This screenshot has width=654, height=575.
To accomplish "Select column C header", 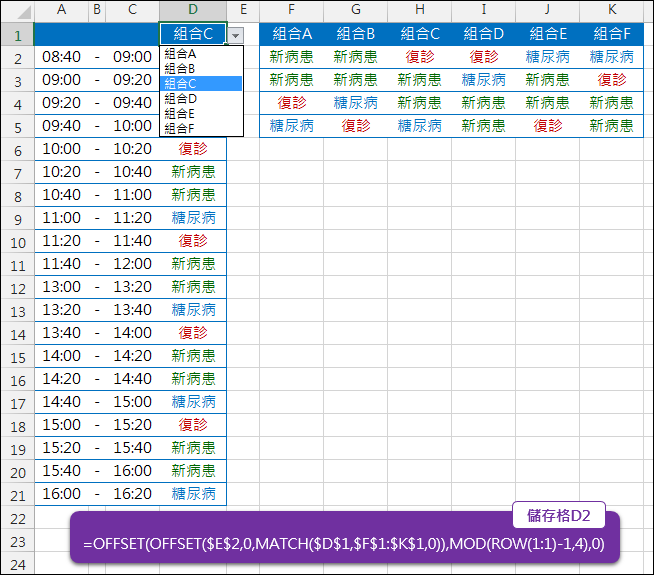I will pos(132,10).
